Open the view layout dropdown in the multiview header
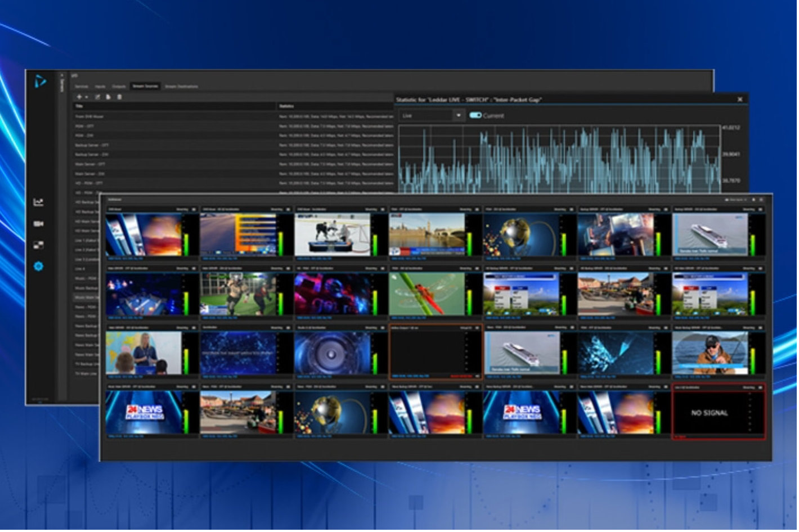Viewport: 799px width, 532px height. (735, 200)
